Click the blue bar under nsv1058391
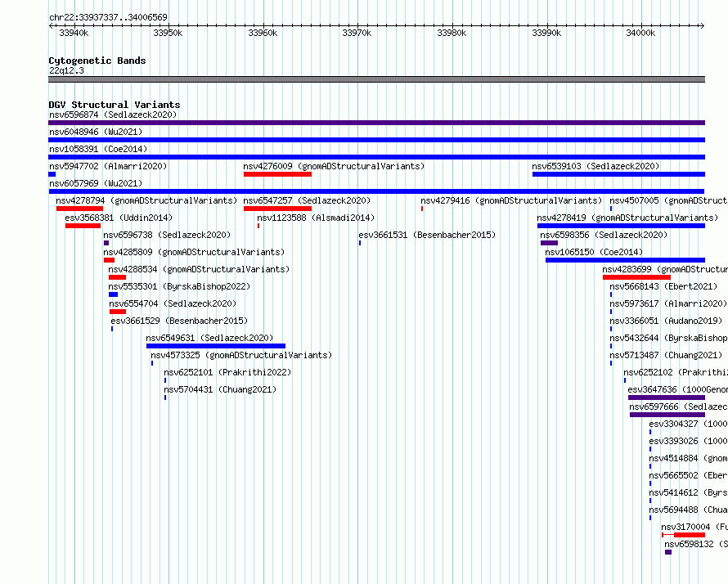The image size is (728, 584). pos(376,157)
